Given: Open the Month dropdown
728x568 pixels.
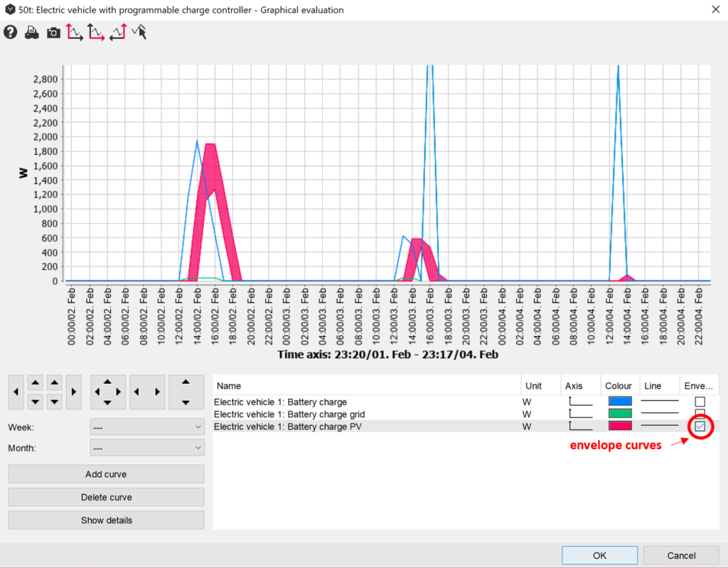Looking at the screenshot, I should (x=147, y=449).
